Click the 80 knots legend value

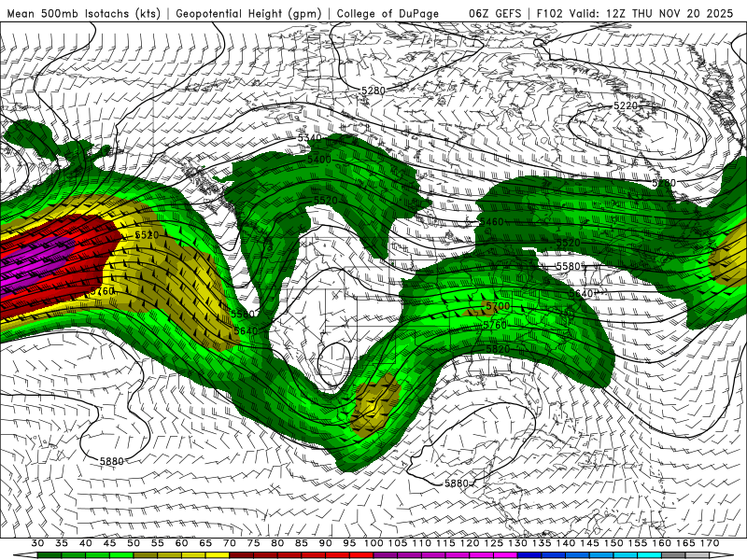tap(277, 543)
